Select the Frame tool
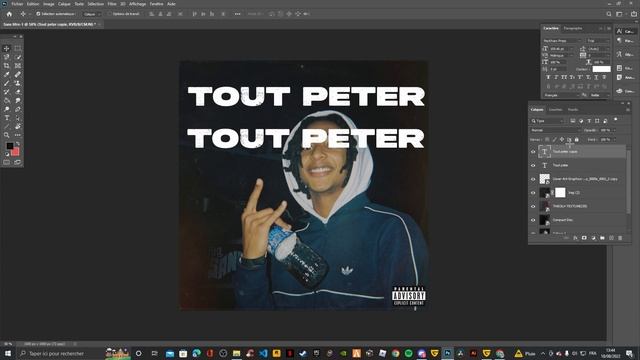 coord(18,65)
